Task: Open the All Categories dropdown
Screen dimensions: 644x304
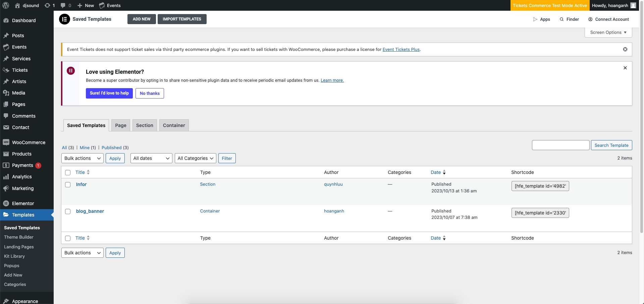Action: point(195,158)
